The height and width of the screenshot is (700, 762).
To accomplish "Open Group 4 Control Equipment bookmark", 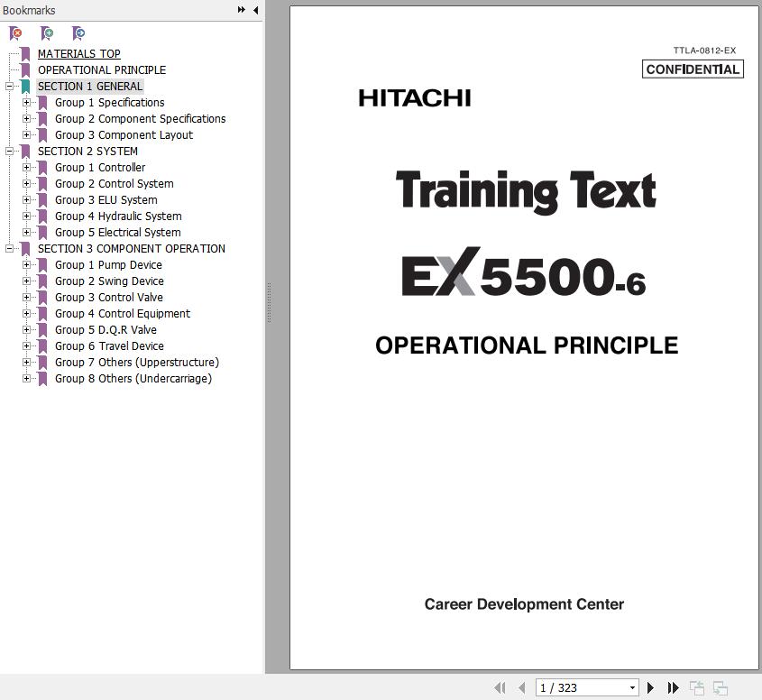I will point(123,314).
